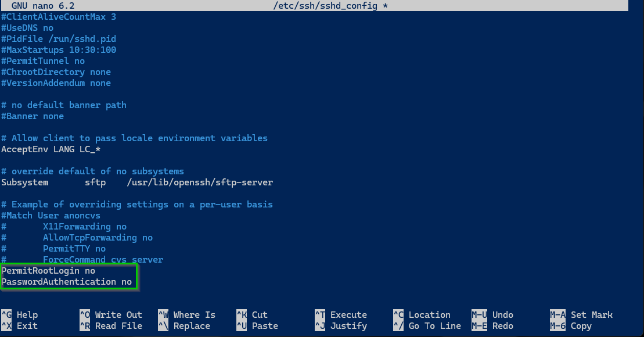The image size is (644, 337).
Task: Place cursor on PasswordAuthentication no line
Action: click(67, 282)
